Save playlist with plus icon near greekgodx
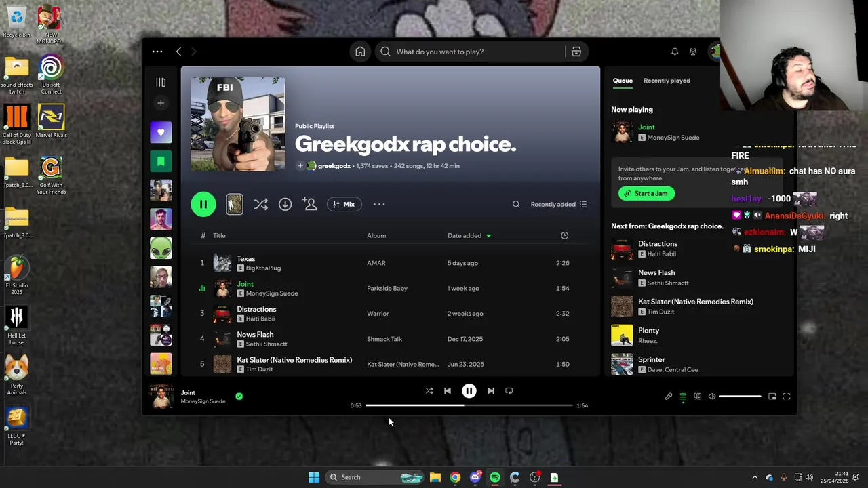Image resolution: width=868 pixels, height=488 pixels. pyautogui.click(x=300, y=166)
